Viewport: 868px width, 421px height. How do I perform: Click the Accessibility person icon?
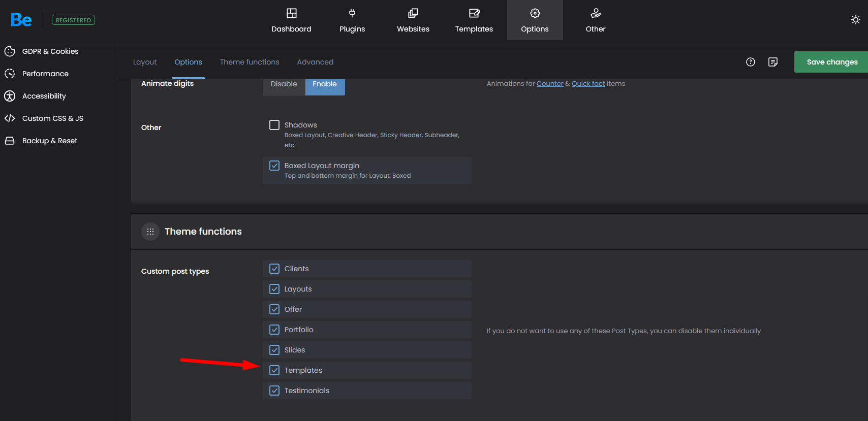10,96
